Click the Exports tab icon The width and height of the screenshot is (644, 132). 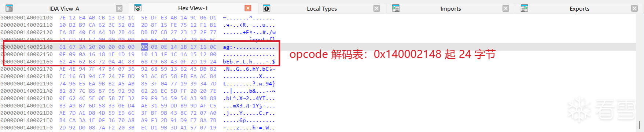[x=524, y=8]
